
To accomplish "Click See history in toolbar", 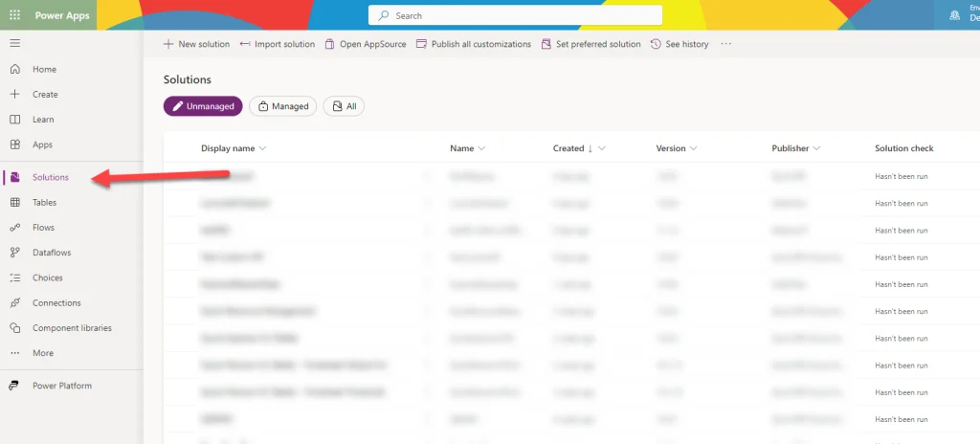I will coord(679,44).
